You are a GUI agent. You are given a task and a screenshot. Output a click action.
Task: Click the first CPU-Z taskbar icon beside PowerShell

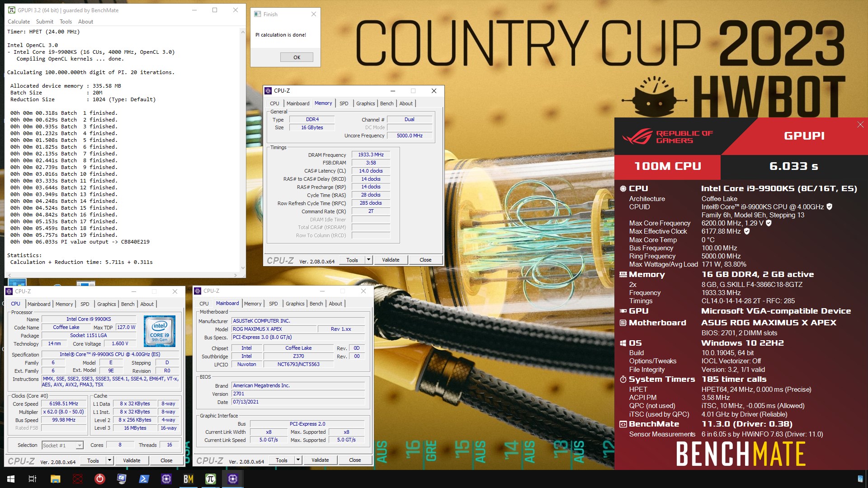(x=166, y=479)
